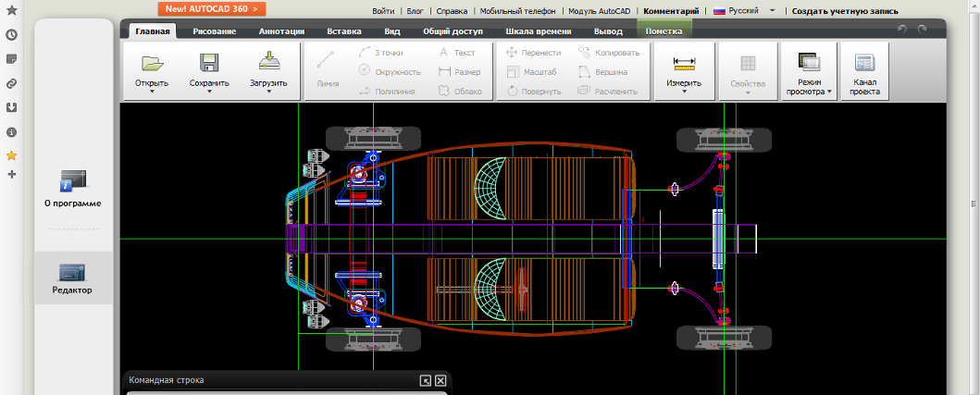Click the New! AUTOCAD 360 banner button
This screenshot has width=980, height=395.
212,8
